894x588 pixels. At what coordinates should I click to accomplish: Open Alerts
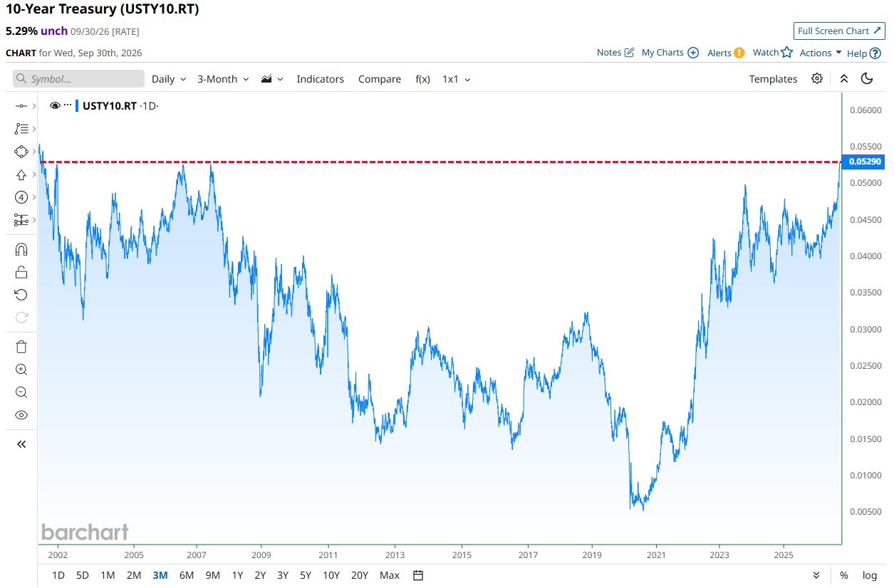(x=726, y=52)
